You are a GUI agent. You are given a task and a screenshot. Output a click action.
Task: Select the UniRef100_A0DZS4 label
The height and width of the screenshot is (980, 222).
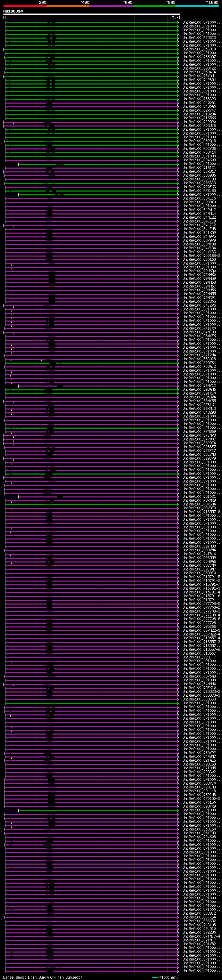click(199, 363)
